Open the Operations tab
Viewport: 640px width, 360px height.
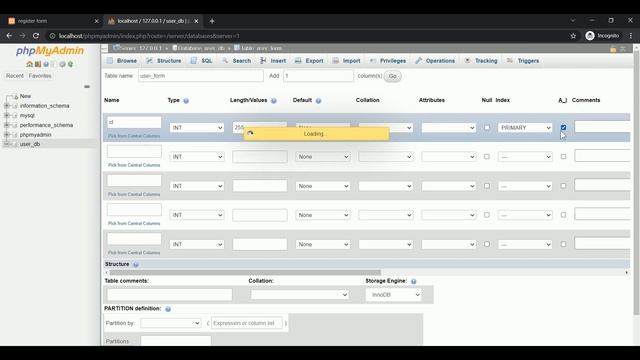coord(435,61)
